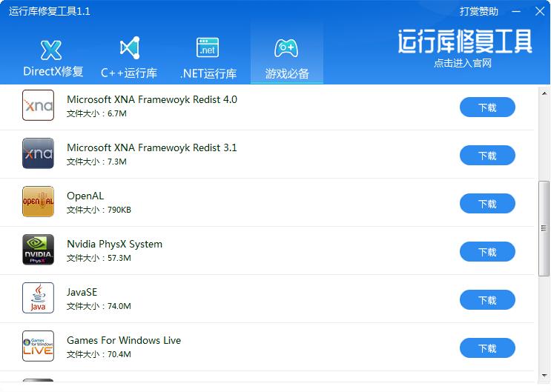Screen dimensions: 551x392
Task: Click the Java logo icon
Action: point(38,297)
